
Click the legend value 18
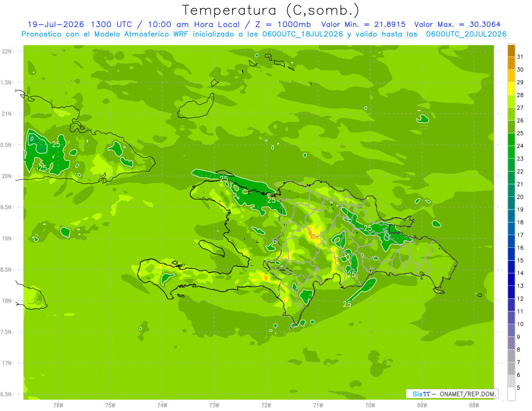[520, 222]
